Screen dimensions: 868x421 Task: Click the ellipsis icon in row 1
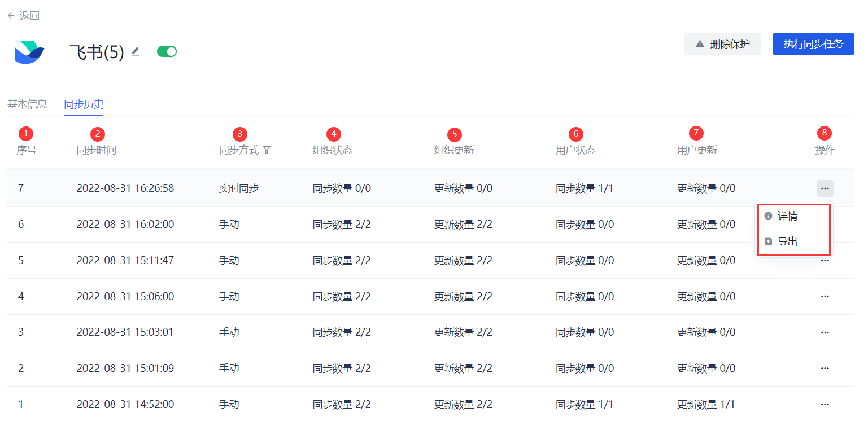[x=825, y=404]
